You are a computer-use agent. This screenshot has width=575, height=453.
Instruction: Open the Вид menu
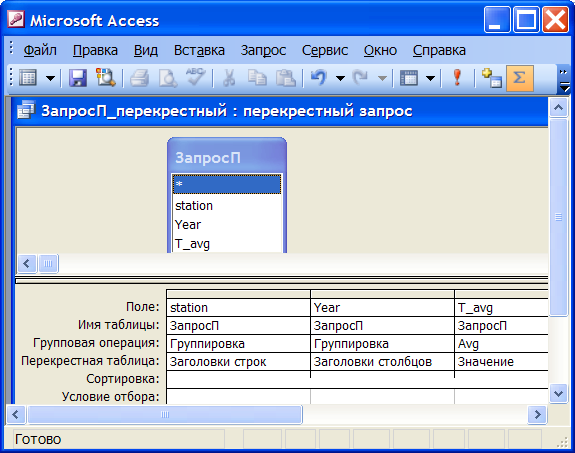146,50
